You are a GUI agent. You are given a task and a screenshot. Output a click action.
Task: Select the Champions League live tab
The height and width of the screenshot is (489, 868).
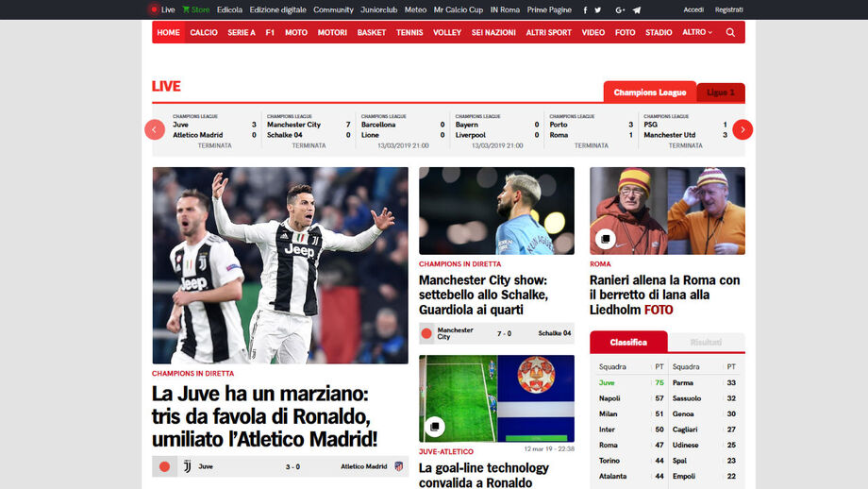[x=650, y=93]
